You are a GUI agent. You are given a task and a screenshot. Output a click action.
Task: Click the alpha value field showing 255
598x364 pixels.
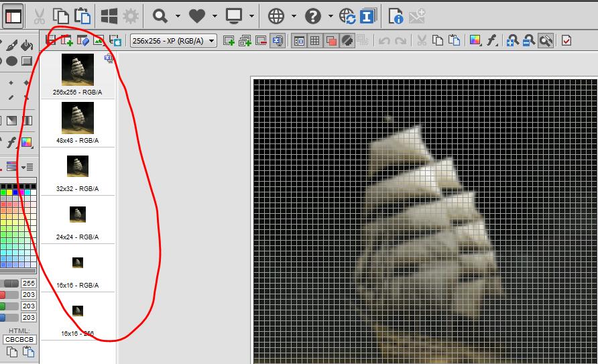click(x=29, y=283)
